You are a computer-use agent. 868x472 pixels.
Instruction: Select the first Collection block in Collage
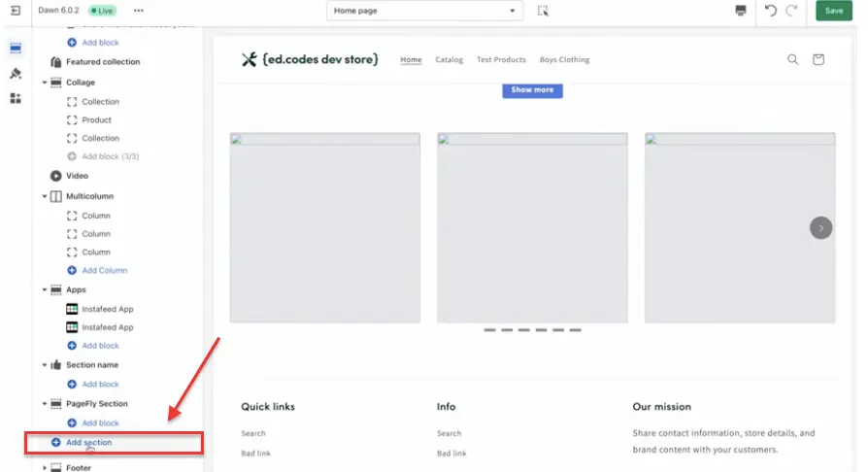[x=100, y=101]
